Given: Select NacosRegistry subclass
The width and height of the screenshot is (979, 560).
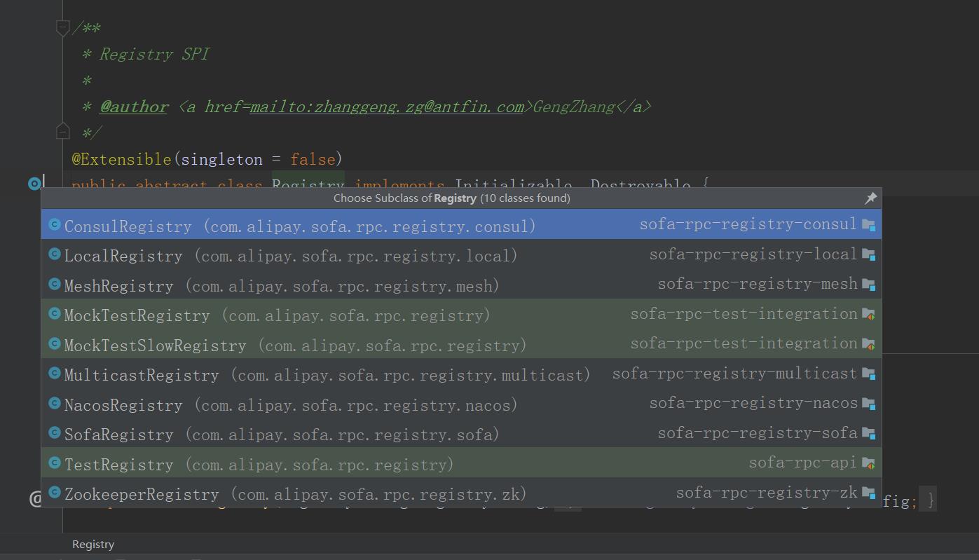Looking at the screenshot, I should coord(461,404).
